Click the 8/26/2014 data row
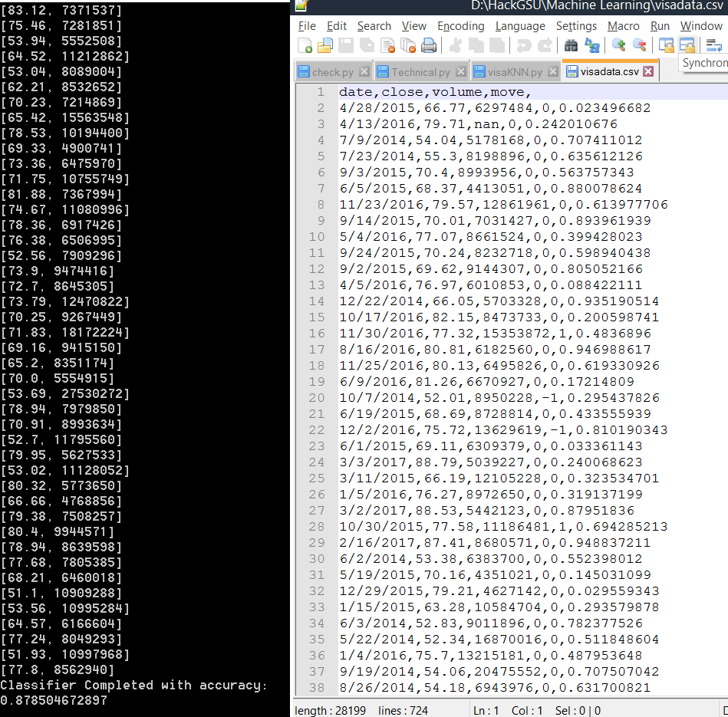Viewport: 728px width, 717px height. coord(495,688)
